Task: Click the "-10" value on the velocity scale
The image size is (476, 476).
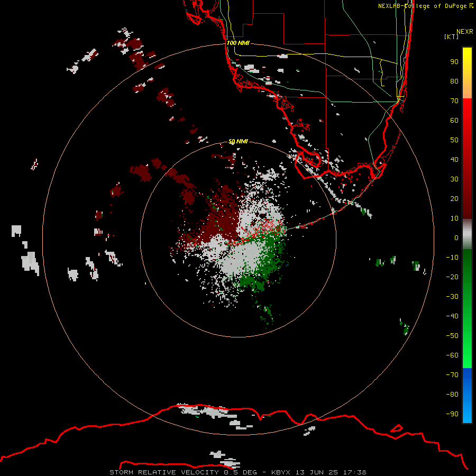Action: (452, 258)
